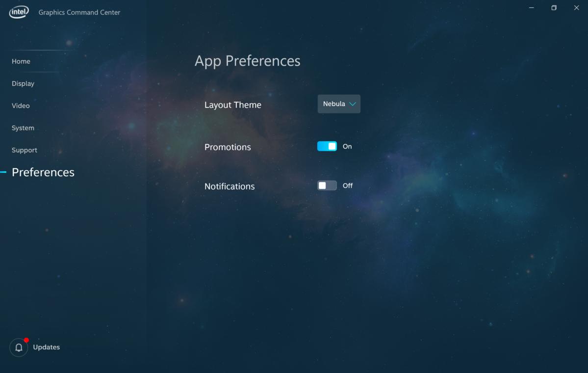Open the Updates bell icon
Screen dimensions: 588x373
point(19,347)
